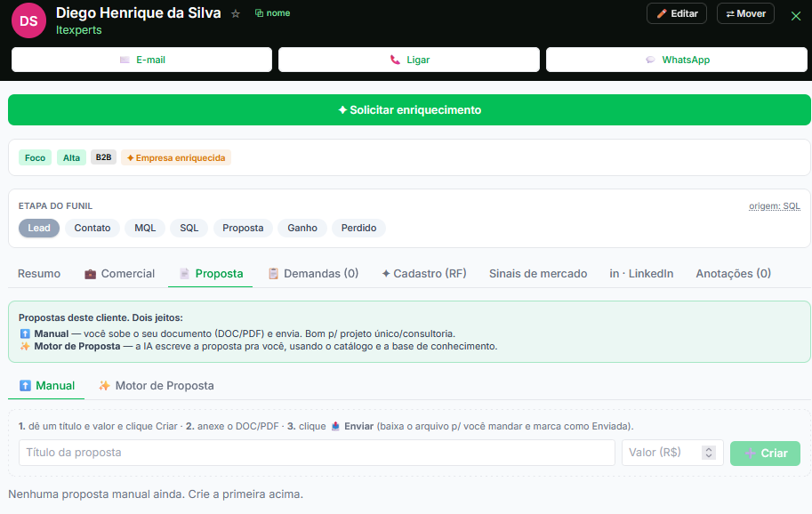Open the Demandas (0) tab

[313, 273]
